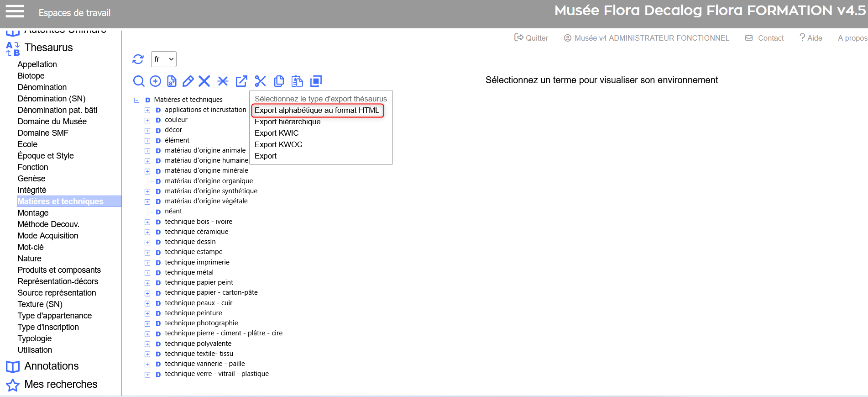Click the overlapping squares toolbar icon
The width and height of the screenshot is (868, 397).
coord(316,81)
